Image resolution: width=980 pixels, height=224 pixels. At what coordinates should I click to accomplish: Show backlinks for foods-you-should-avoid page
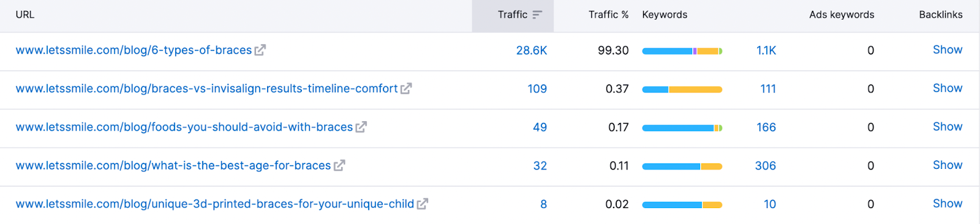pos(948,127)
